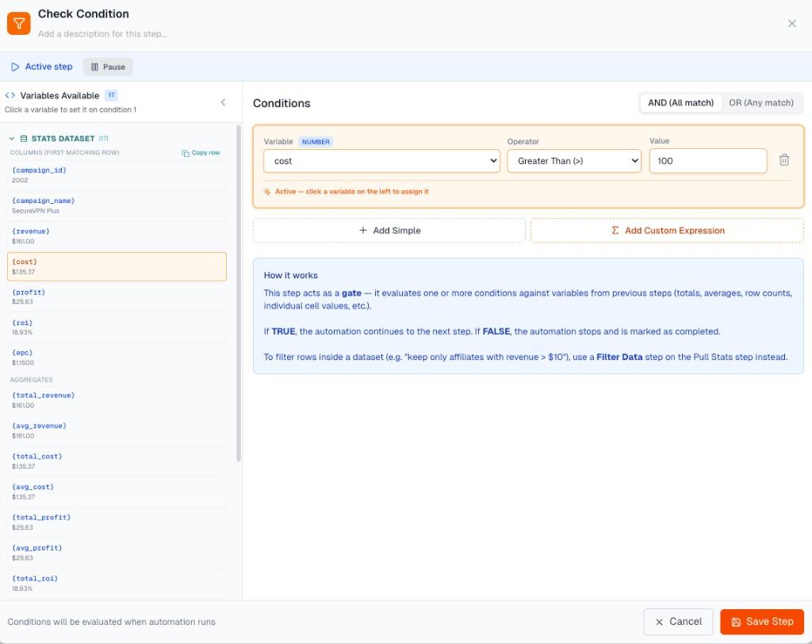The width and height of the screenshot is (812, 644).
Task: Click the AGGREGATES section label
Action: click(x=31, y=380)
